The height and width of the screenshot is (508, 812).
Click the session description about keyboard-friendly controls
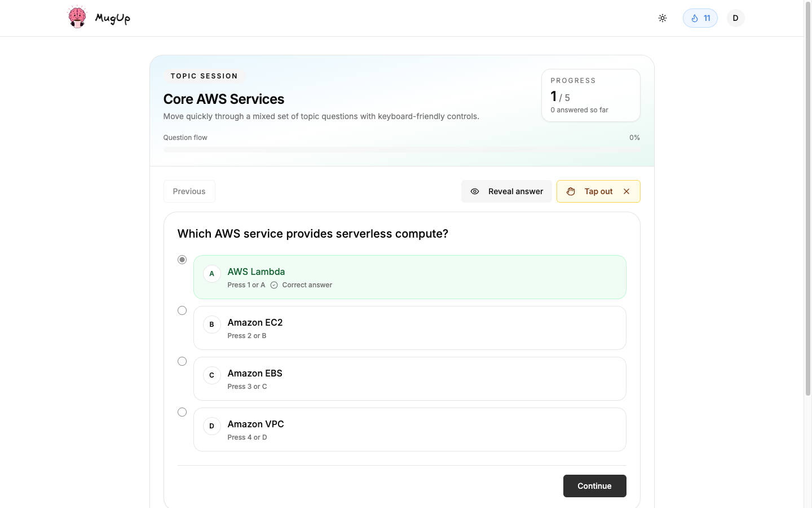coord(321,116)
